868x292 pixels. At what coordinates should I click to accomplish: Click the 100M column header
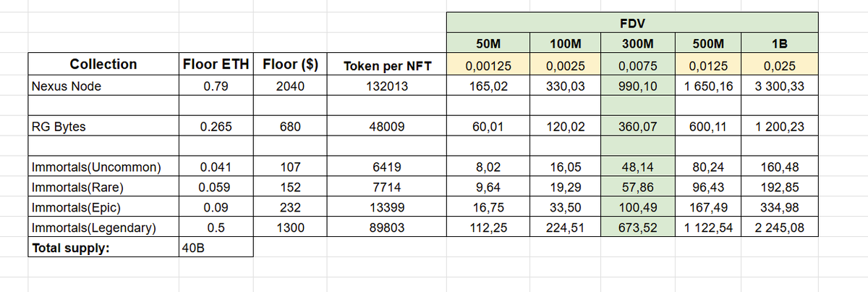coord(566,43)
